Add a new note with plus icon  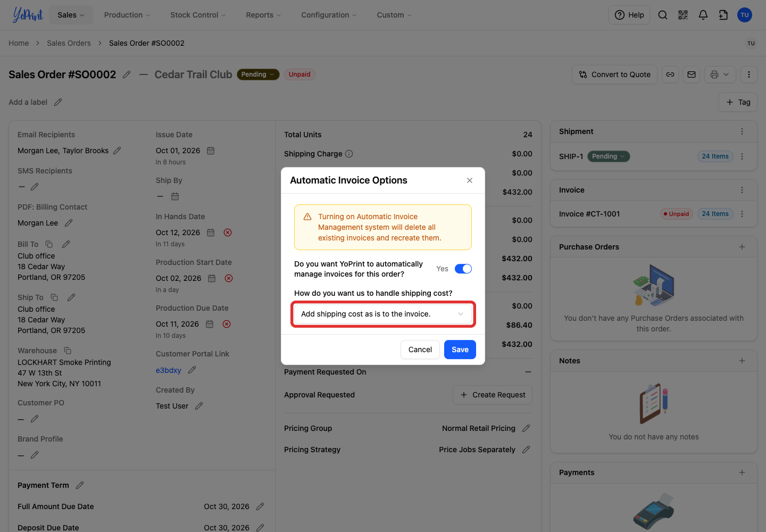point(742,361)
